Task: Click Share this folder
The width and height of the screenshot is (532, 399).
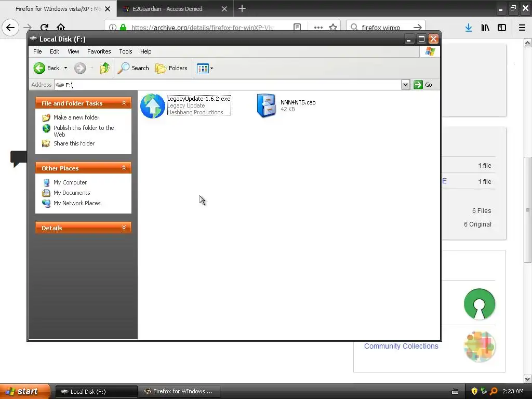Action: pos(74,143)
